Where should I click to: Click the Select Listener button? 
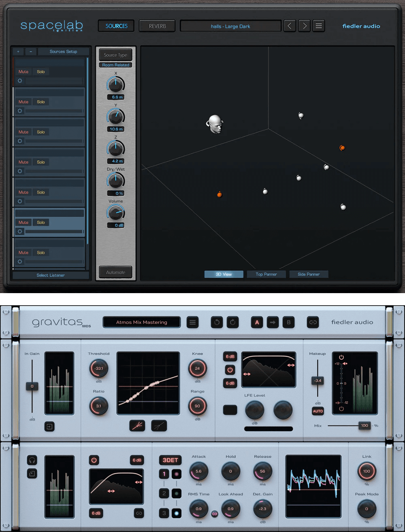coord(51,275)
